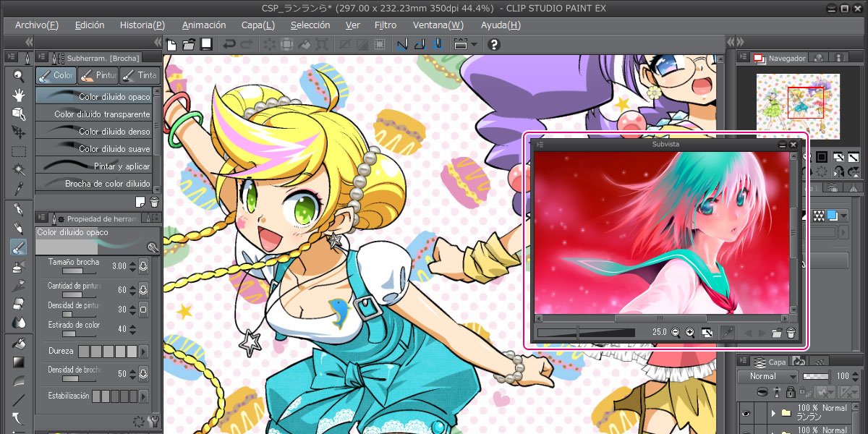
Task: Click the trash icon in Subvista
Action: [x=791, y=333]
